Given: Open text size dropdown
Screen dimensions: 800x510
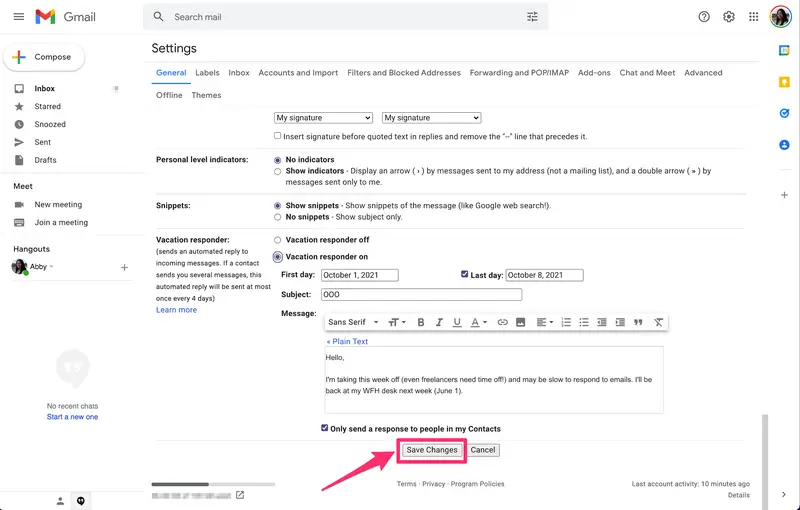Looking at the screenshot, I should [x=397, y=322].
